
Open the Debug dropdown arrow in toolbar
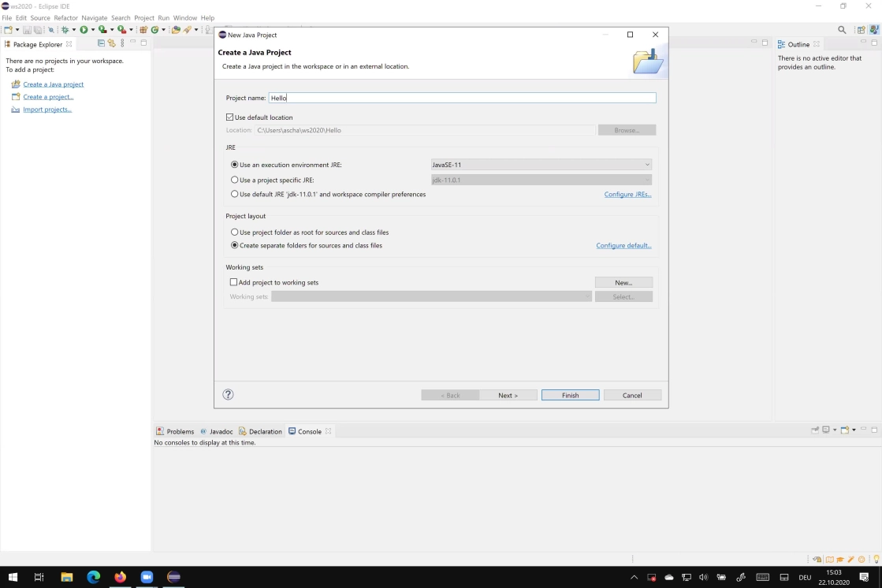click(x=73, y=30)
